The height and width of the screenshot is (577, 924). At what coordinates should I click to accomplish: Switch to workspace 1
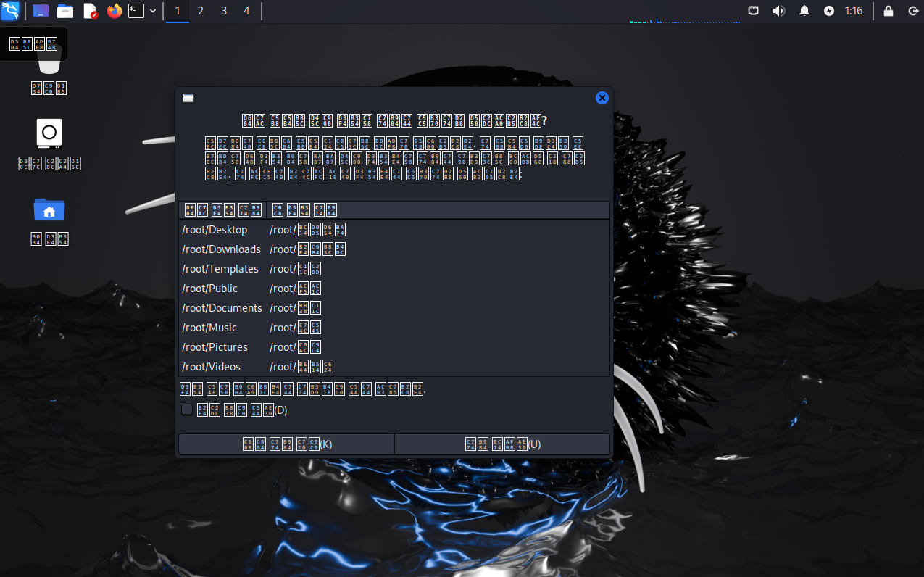tap(178, 11)
